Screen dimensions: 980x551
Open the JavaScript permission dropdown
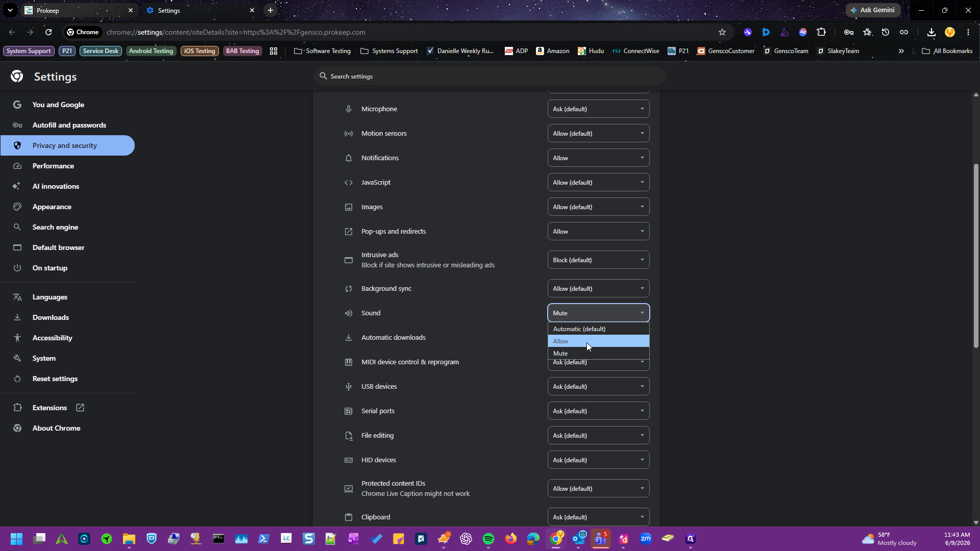[x=599, y=183]
